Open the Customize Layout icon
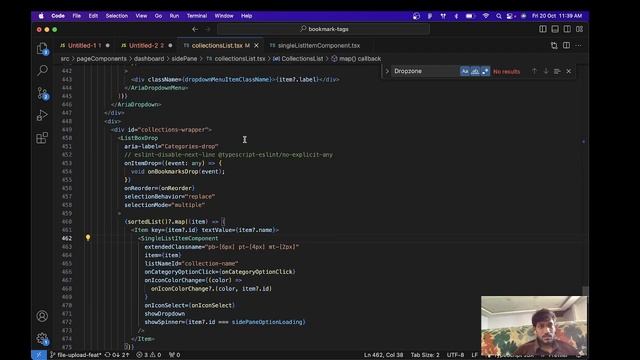This screenshot has width=640, height=360. click(580, 29)
